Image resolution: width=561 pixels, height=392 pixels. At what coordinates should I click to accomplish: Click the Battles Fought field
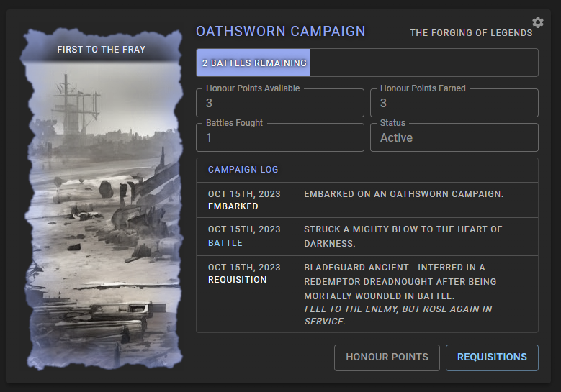point(279,137)
